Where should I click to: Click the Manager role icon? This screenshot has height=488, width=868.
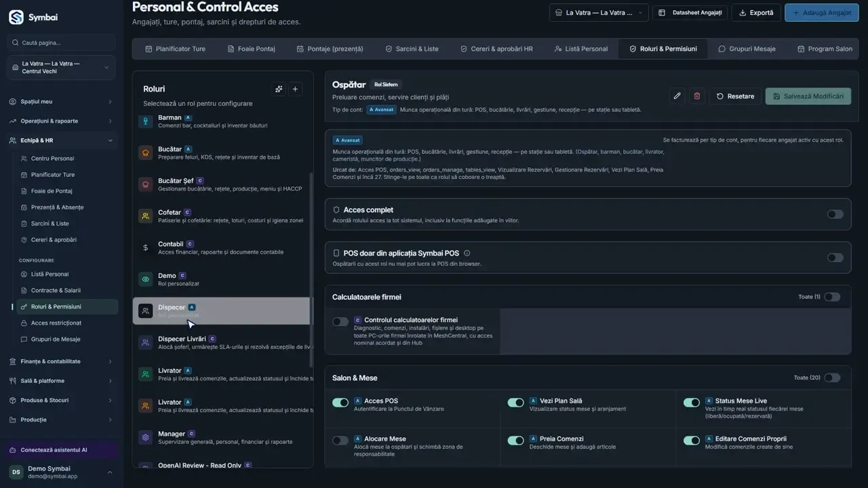coord(145,438)
